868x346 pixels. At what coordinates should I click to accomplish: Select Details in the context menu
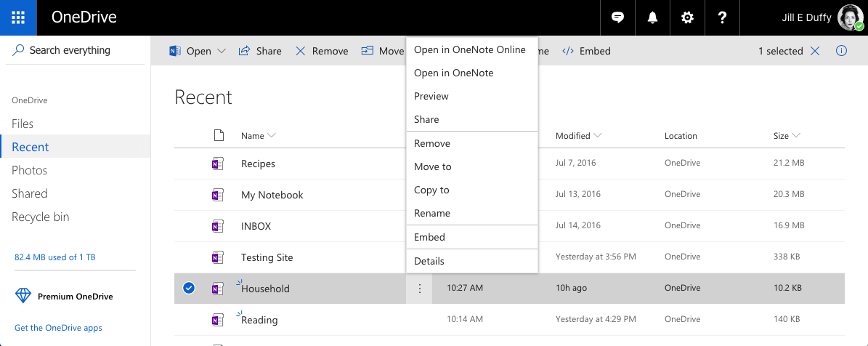click(472, 261)
